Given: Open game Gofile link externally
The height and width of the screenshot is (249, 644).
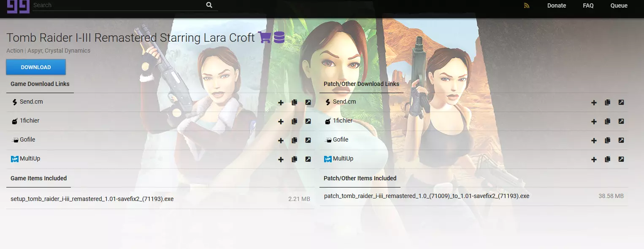Looking at the screenshot, I should (308, 140).
